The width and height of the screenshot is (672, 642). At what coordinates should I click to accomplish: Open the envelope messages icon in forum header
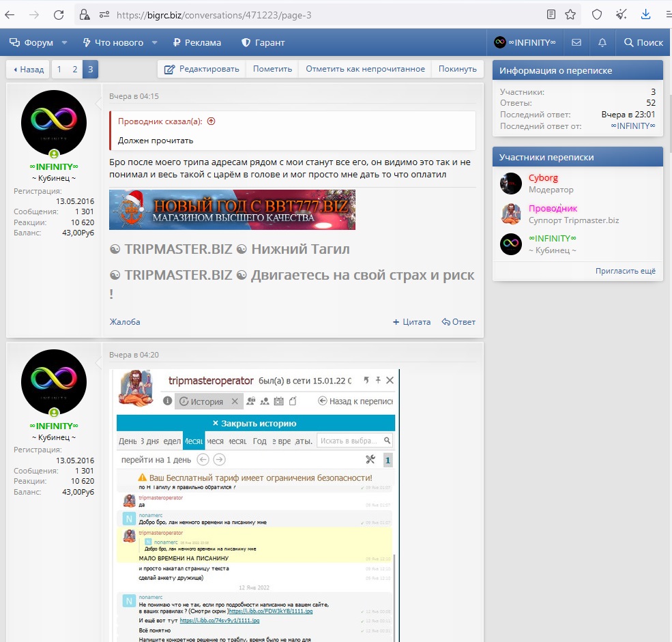point(576,42)
